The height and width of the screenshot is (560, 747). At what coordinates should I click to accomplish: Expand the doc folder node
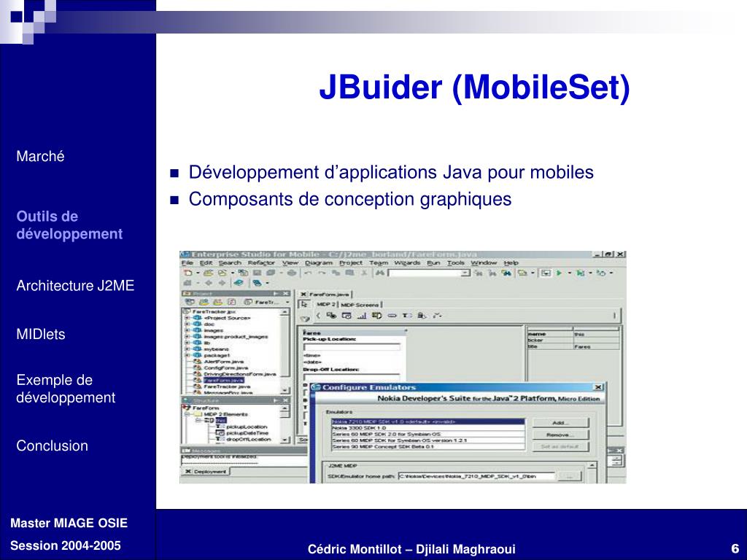187,324
